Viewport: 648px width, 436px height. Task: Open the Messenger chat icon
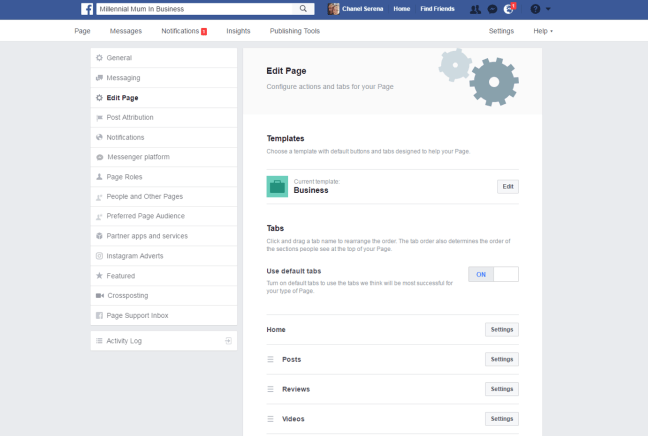tap(492, 9)
